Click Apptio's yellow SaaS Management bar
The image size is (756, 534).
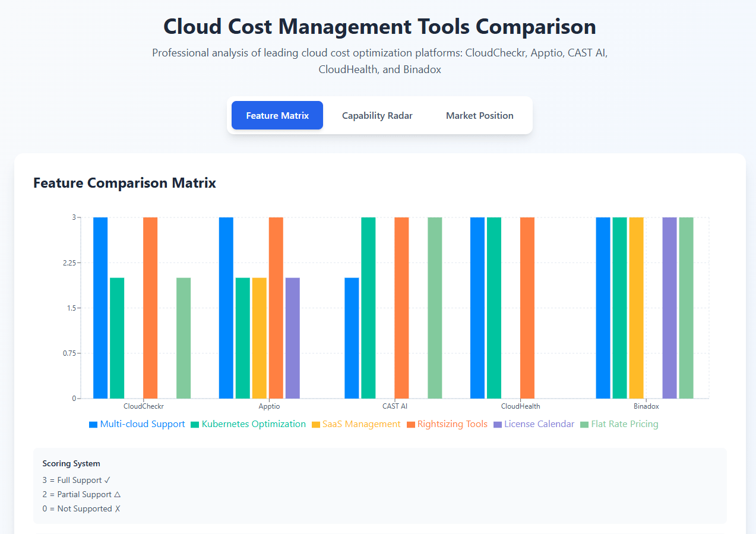click(260, 338)
